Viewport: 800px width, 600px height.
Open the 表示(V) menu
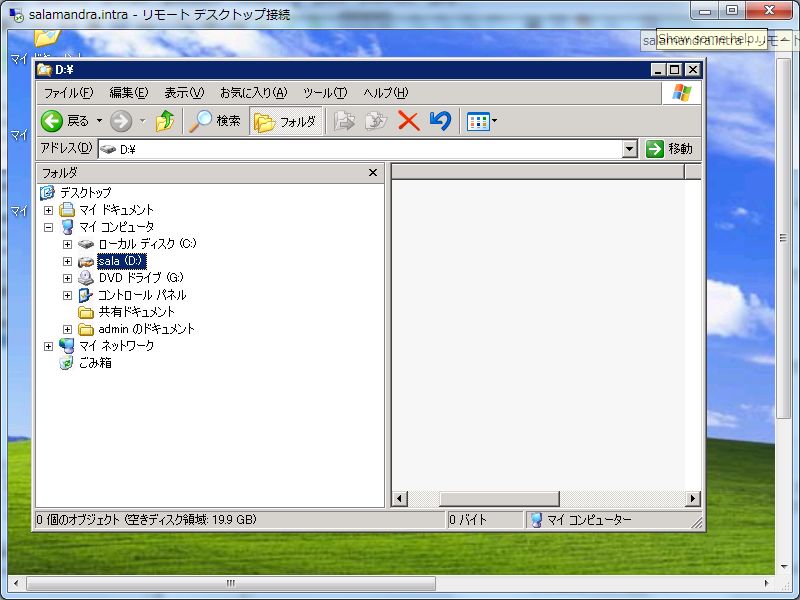point(184,93)
